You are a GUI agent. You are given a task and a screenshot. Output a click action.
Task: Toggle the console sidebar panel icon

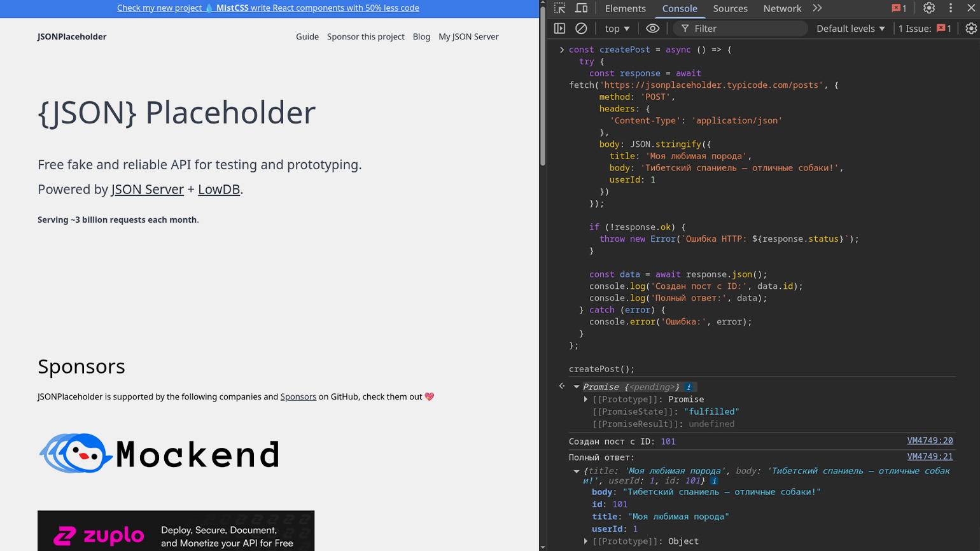coord(559,29)
